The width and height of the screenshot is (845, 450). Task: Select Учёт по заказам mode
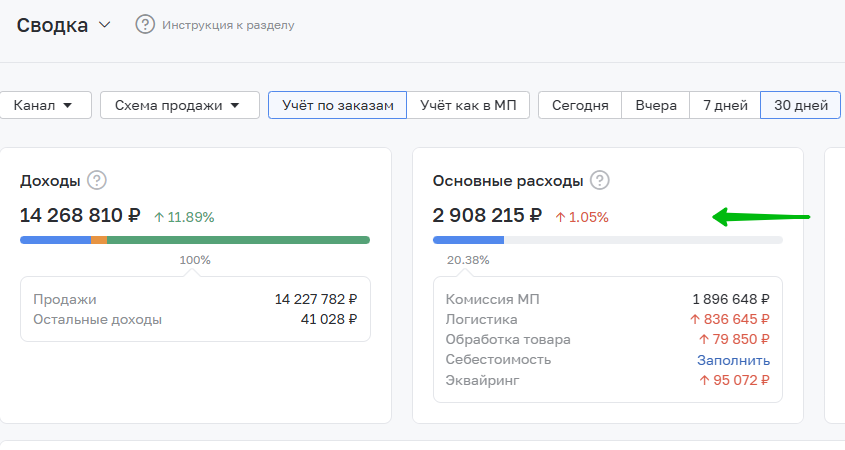point(337,105)
